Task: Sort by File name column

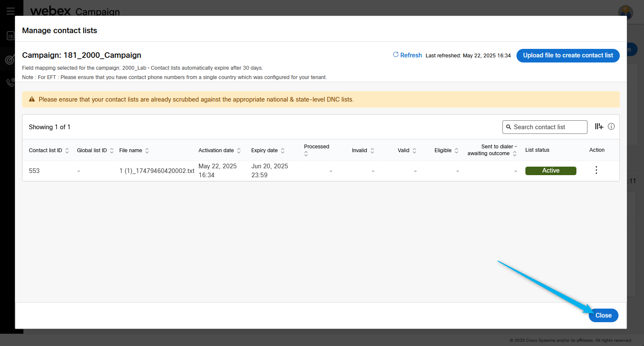Action: [147, 150]
